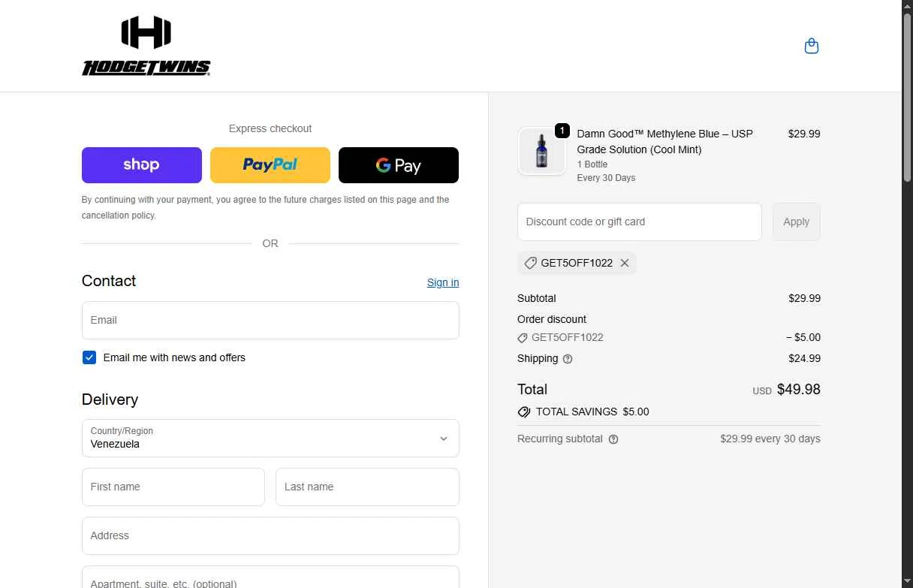Viewport: 913px width, 588px height.
Task: Click the Last name field
Action: [367, 487]
